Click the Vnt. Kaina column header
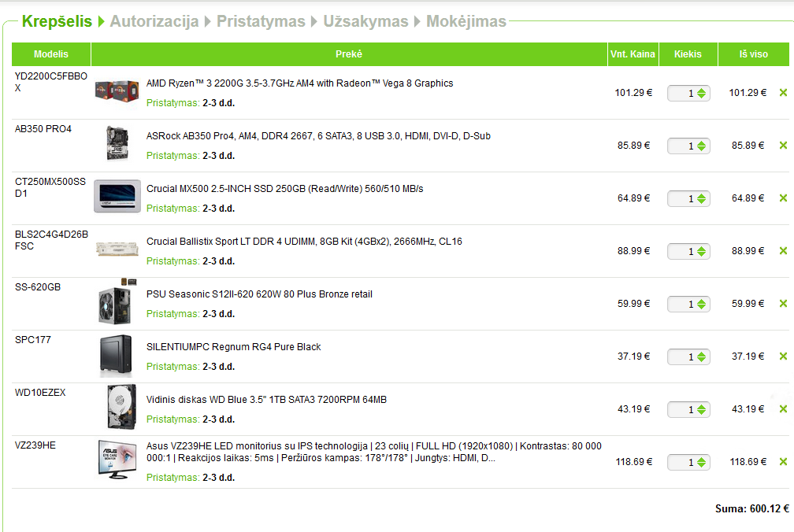 [633, 54]
